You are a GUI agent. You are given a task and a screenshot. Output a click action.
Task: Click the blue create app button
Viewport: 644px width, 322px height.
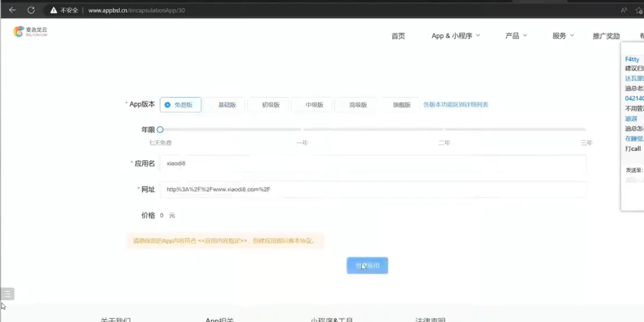tap(367, 266)
